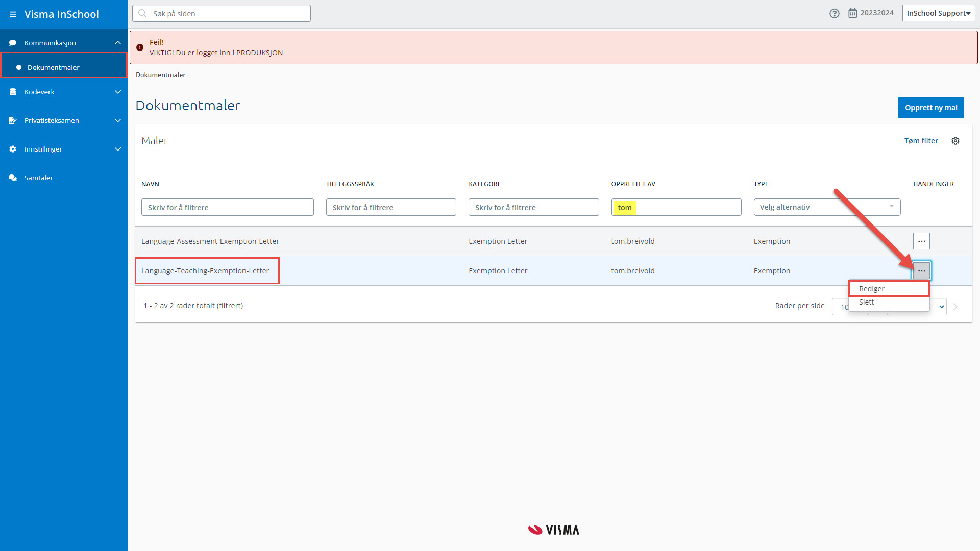Select Slett from the context menu
The height and width of the screenshot is (551, 980).
click(867, 302)
